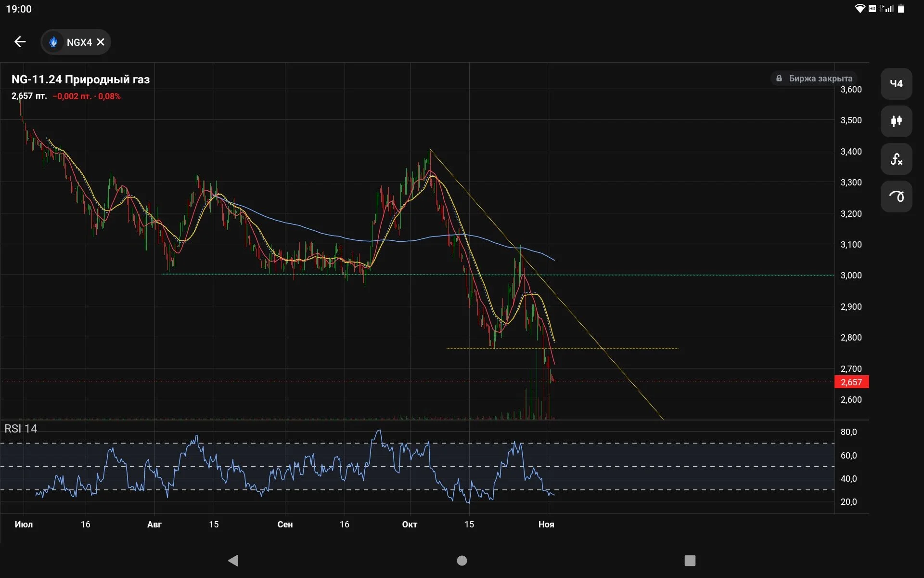Tap the natural gas flame icon

(53, 42)
